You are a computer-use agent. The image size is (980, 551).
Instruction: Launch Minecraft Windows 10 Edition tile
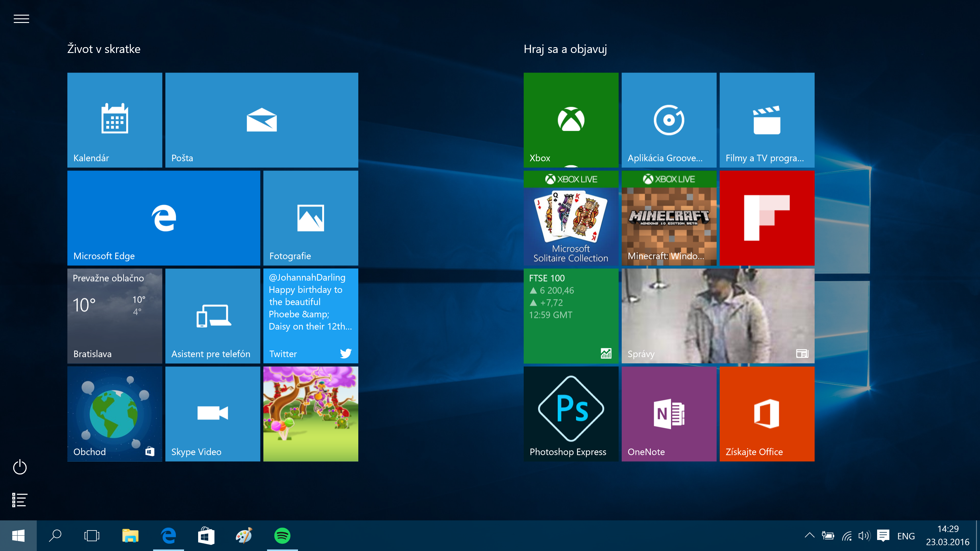click(669, 218)
